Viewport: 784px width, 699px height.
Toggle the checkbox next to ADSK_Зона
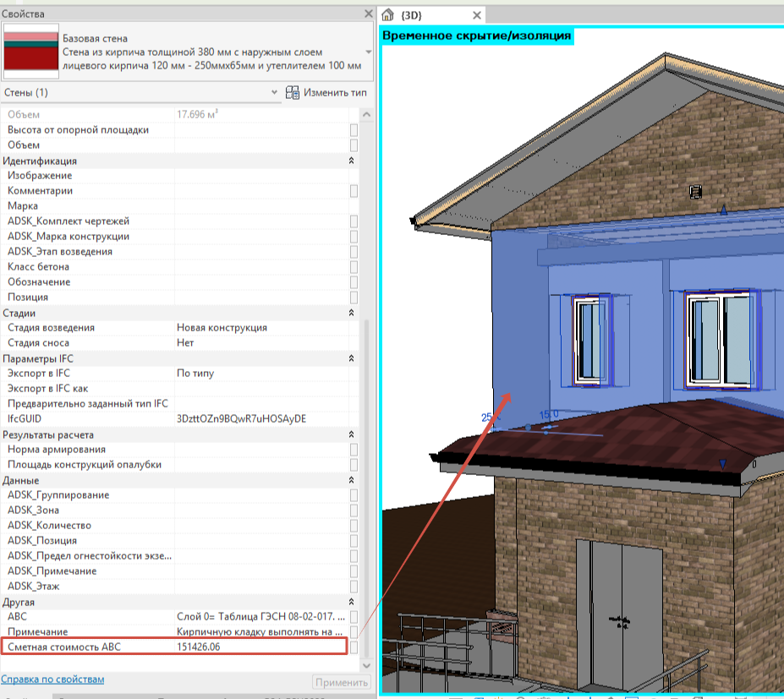[354, 511]
